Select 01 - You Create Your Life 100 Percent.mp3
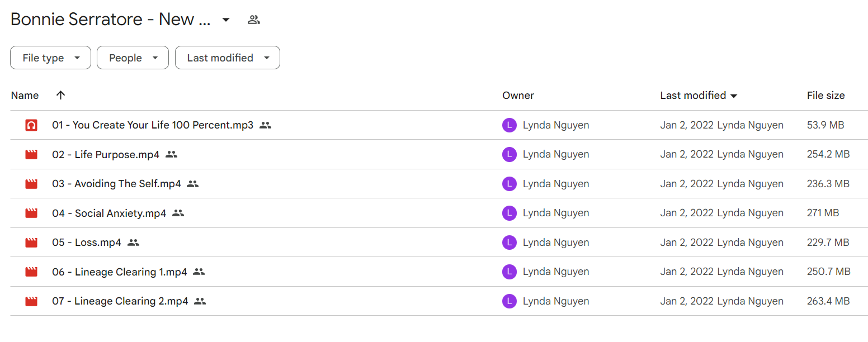The image size is (868, 342). (x=153, y=125)
